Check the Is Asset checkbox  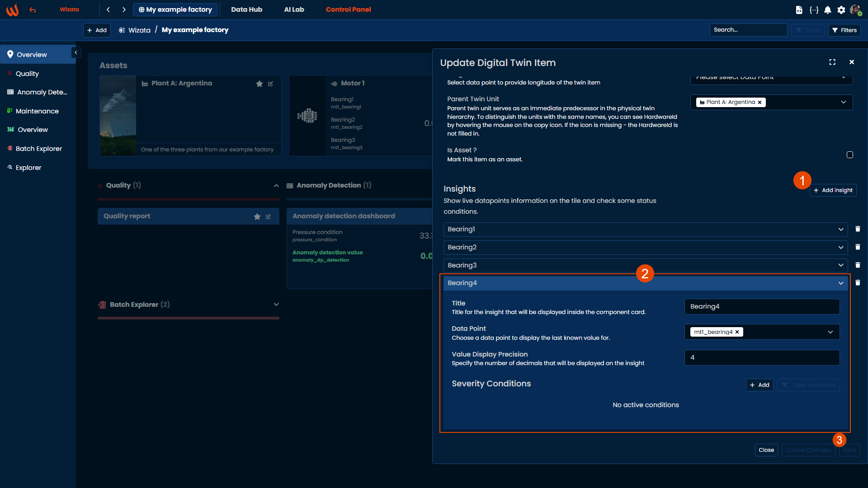(x=850, y=155)
